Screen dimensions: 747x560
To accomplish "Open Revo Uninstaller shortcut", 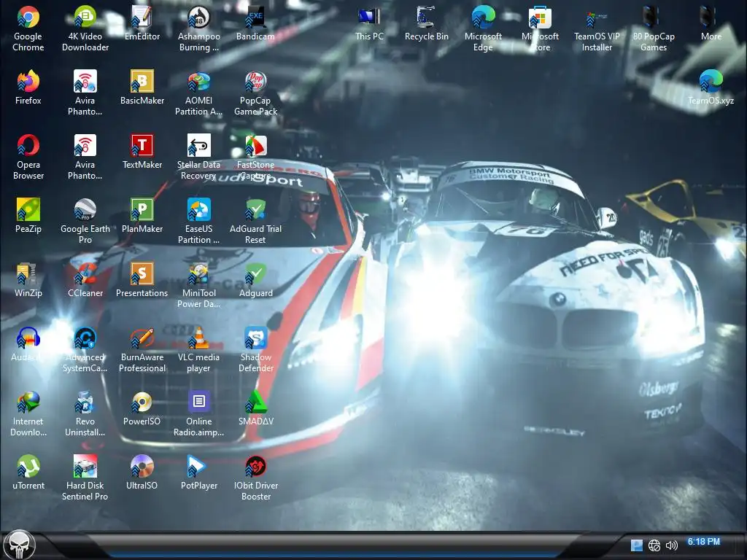I will 85,402.
